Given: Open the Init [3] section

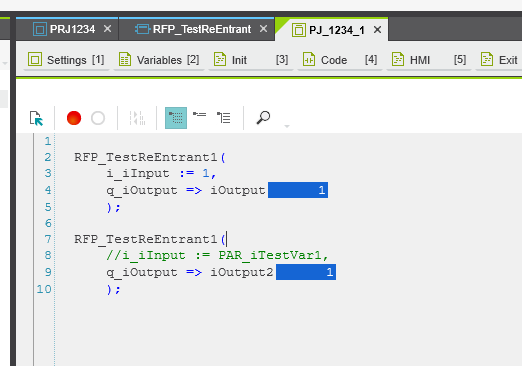Looking at the screenshot, I should pyautogui.click(x=251, y=60).
